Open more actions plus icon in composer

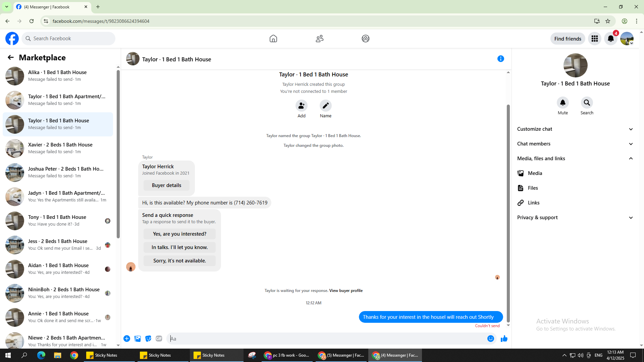[x=127, y=339]
